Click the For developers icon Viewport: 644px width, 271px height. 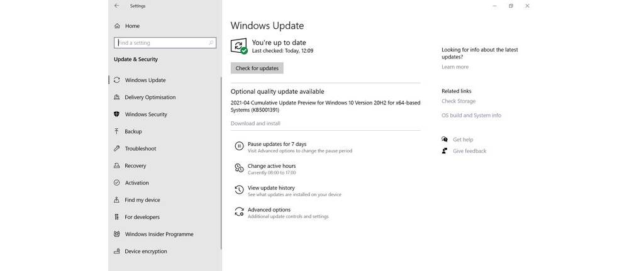(x=116, y=217)
